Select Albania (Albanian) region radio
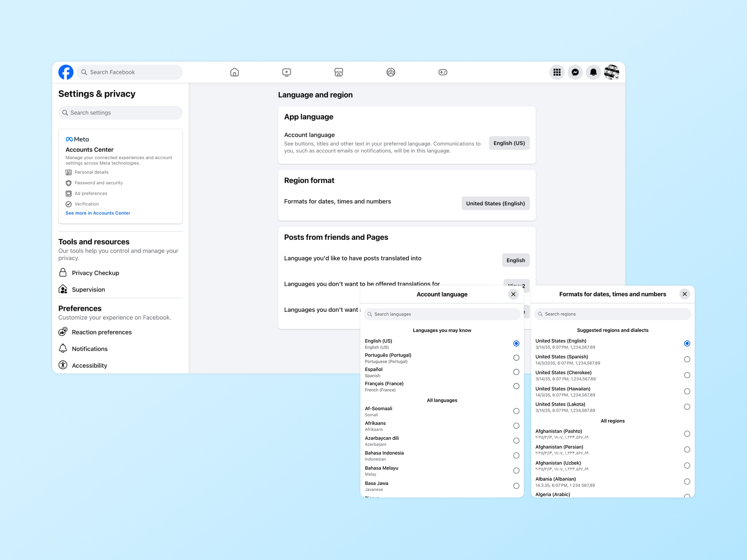Image resolution: width=747 pixels, height=560 pixels. [x=687, y=482]
